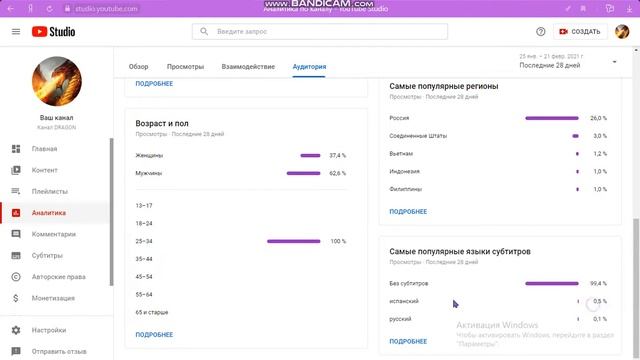This screenshot has width=640, height=360.
Task: Click the 65 и старше age row
Action: (241, 312)
